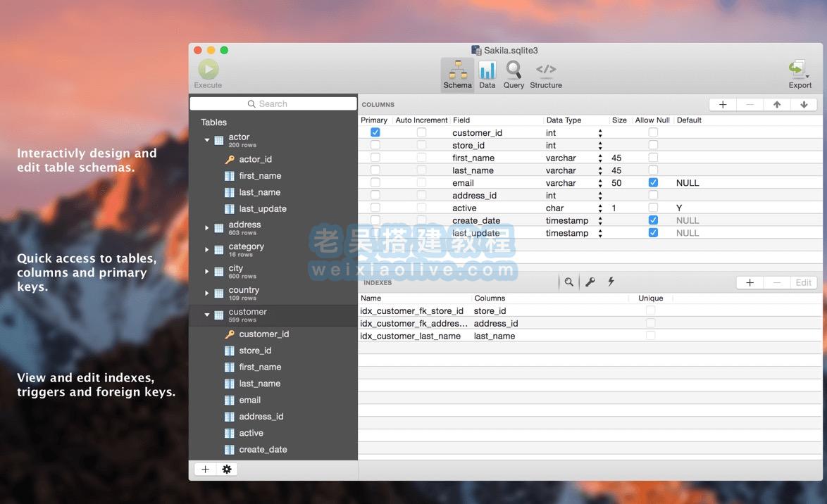Click the Execute button icon

(x=207, y=68)
